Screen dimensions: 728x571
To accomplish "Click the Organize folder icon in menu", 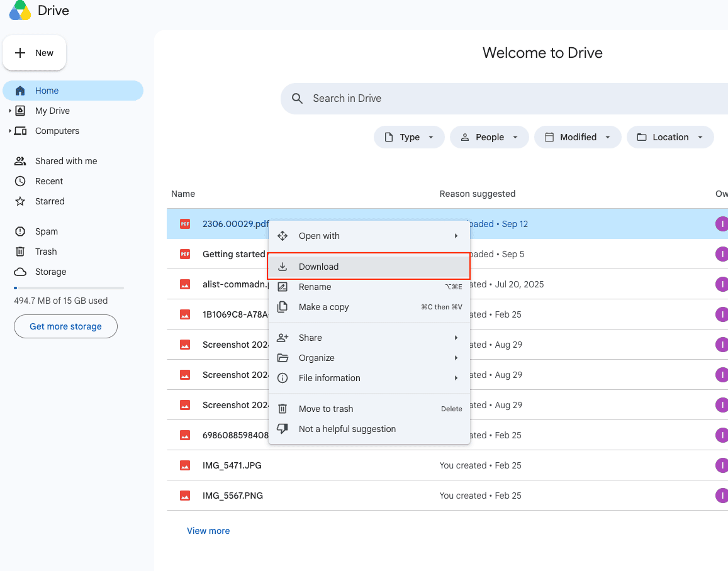I will pos(283,358).
